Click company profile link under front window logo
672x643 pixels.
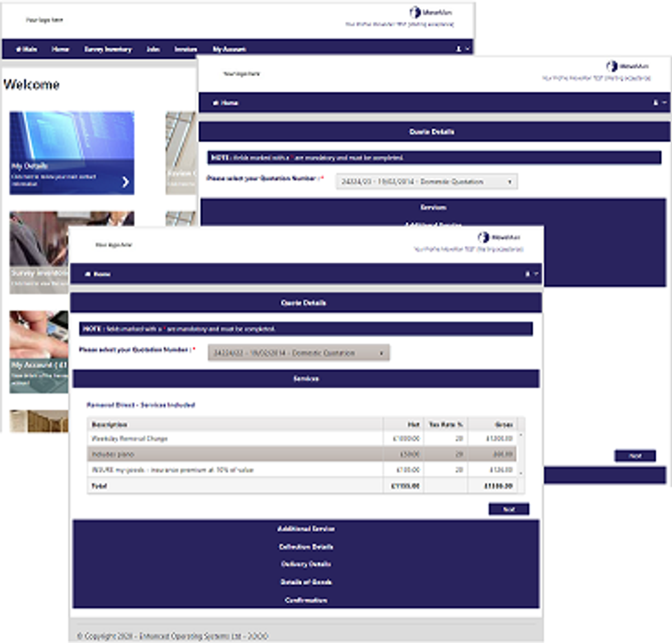pyautogui.click(x=469, y=249)
